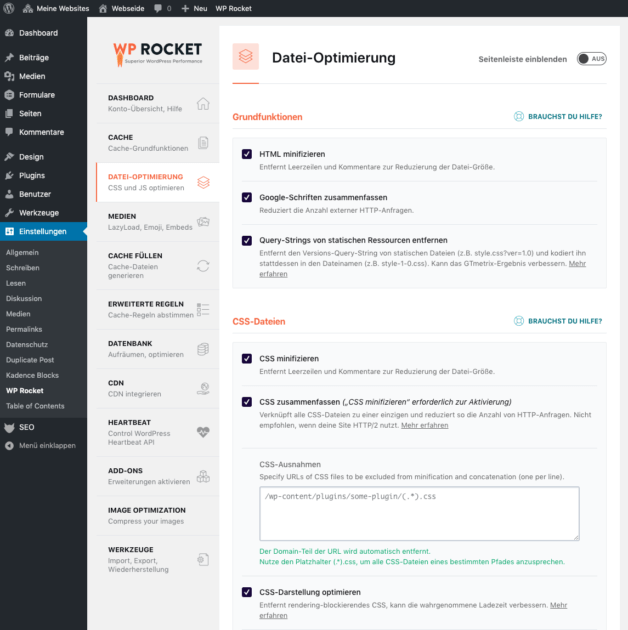This screenshot has width=628, height=630.
Task: Open Diskussion settings submenu
Action: tap(24, 299)
